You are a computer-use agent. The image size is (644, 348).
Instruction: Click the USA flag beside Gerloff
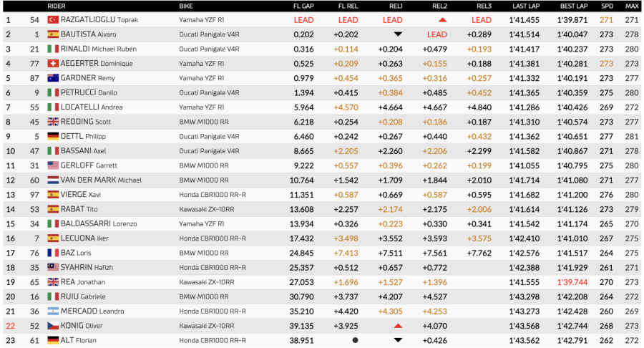(53, 165)
